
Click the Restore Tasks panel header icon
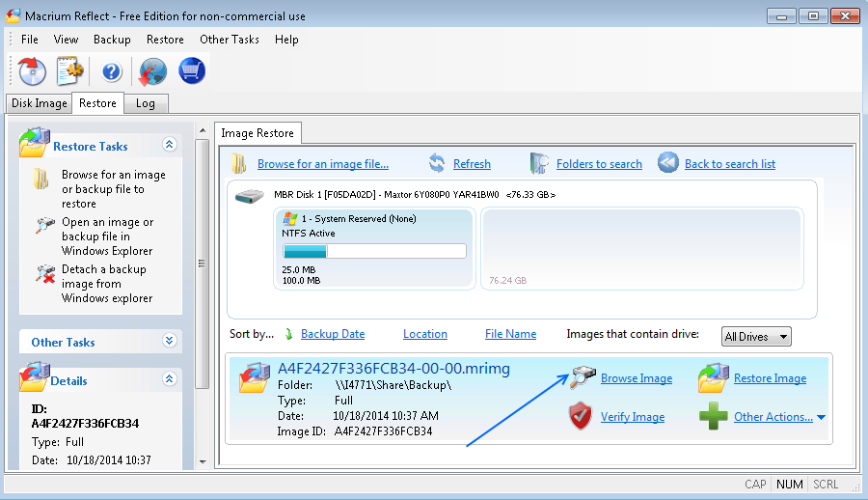[x=35, y=143]
